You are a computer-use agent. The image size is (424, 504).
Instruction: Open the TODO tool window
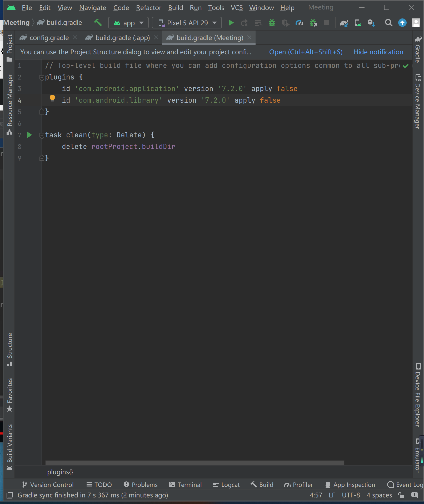coord(99,485)
